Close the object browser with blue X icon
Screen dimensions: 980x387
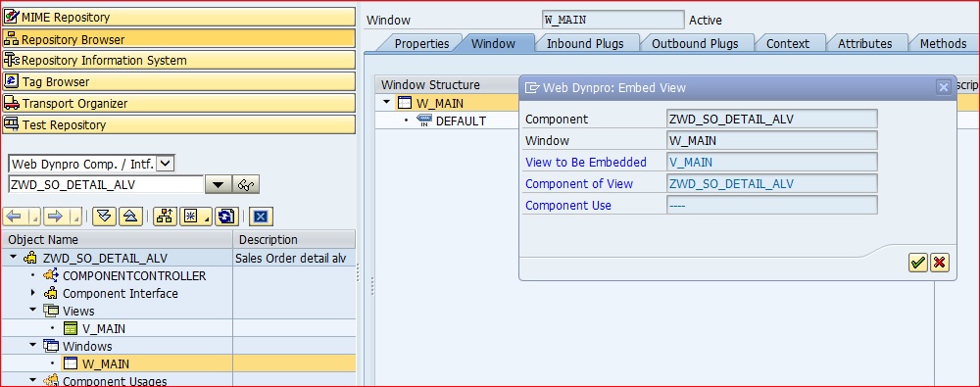[261, 217]
